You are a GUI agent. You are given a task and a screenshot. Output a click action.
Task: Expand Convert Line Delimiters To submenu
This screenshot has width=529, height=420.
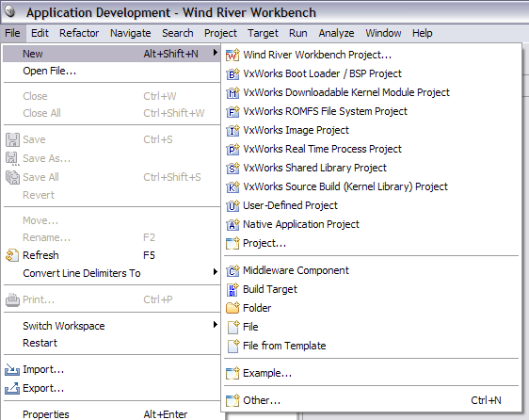coord(216,272)
